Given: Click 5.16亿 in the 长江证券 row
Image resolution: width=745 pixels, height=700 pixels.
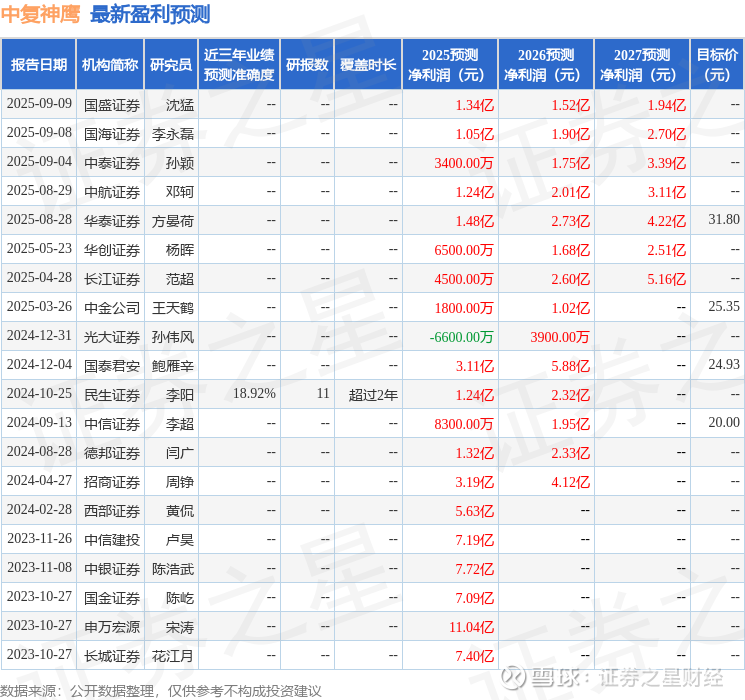Looking at the screenshot, I should 667,279.
